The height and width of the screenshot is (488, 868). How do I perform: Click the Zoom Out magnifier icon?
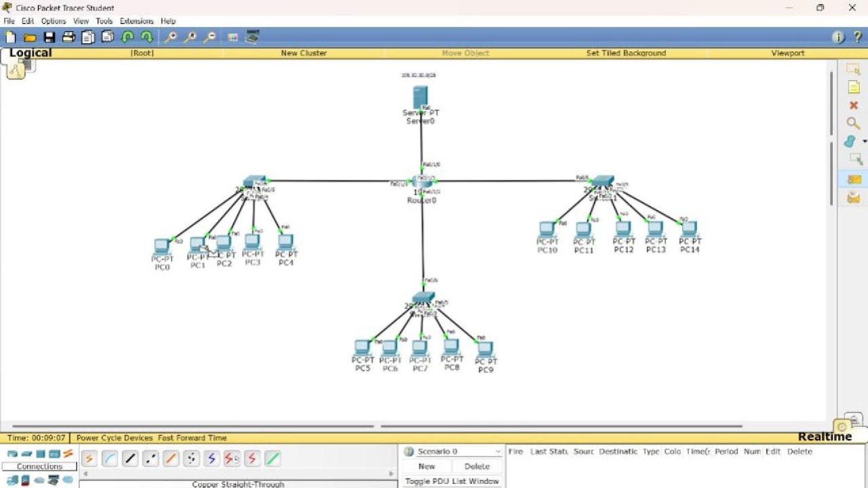210,37
